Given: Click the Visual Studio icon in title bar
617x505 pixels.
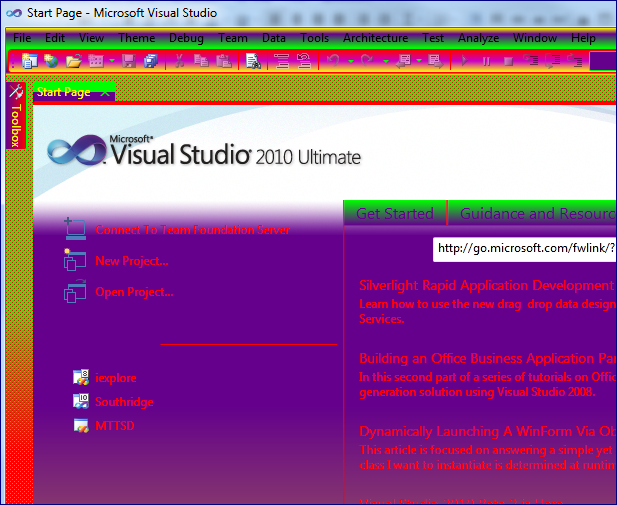Looking at the screenshot, I should point(14,13).
